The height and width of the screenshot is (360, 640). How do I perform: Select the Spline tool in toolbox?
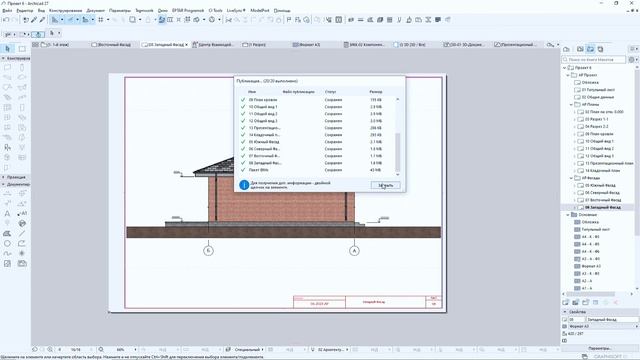click(7, 253)
